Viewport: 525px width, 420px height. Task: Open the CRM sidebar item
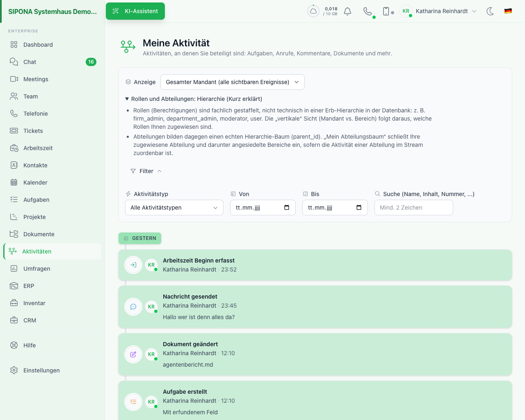point(52,320)
